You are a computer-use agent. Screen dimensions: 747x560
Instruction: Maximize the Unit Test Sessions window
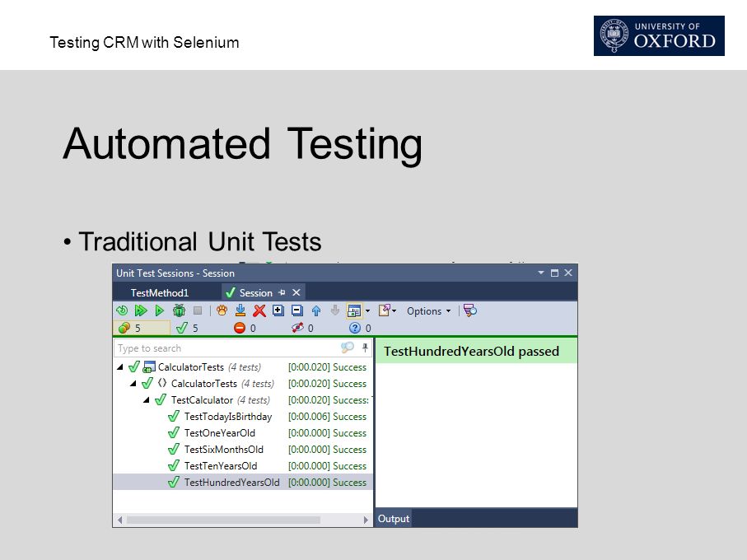coord(554,273)
